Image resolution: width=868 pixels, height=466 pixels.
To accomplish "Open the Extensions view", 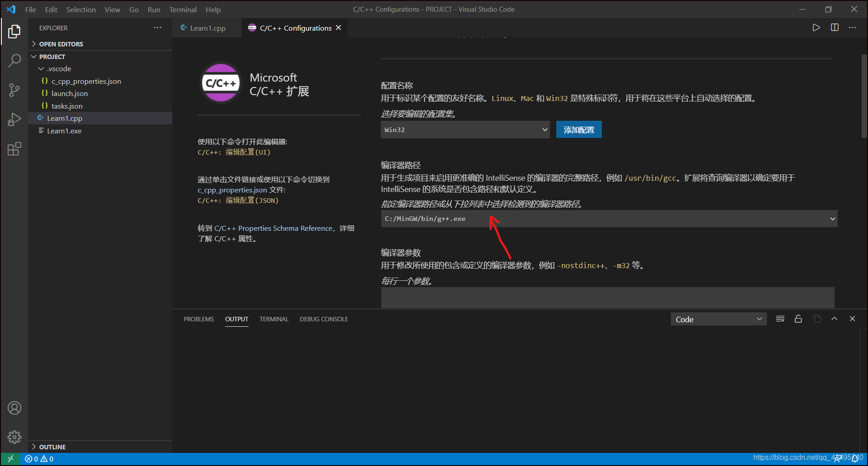I will point(14,149).
